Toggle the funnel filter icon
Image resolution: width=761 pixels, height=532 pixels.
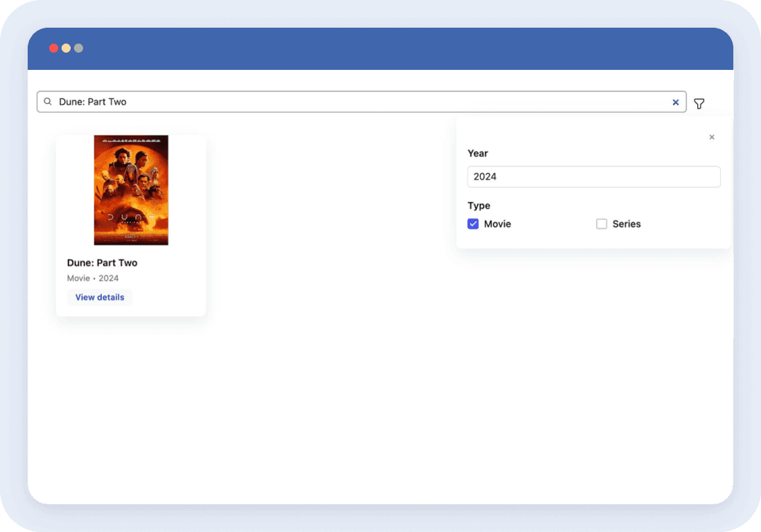[x=699, y=104]
